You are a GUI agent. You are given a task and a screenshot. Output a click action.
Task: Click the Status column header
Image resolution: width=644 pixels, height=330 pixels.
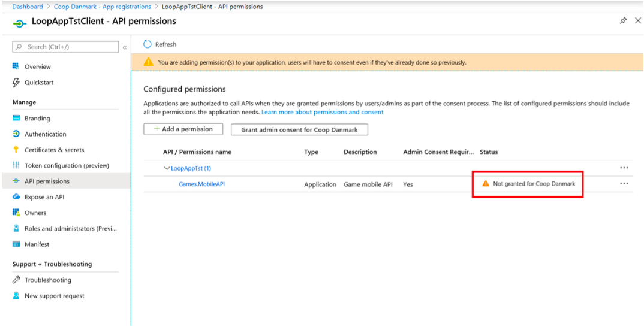pos(489,152)
